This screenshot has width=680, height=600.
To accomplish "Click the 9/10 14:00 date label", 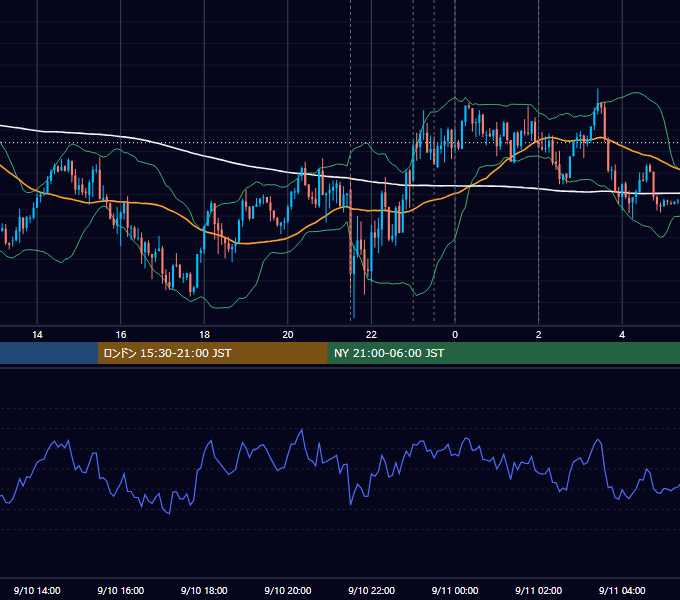I will click(x=37, y=590).
